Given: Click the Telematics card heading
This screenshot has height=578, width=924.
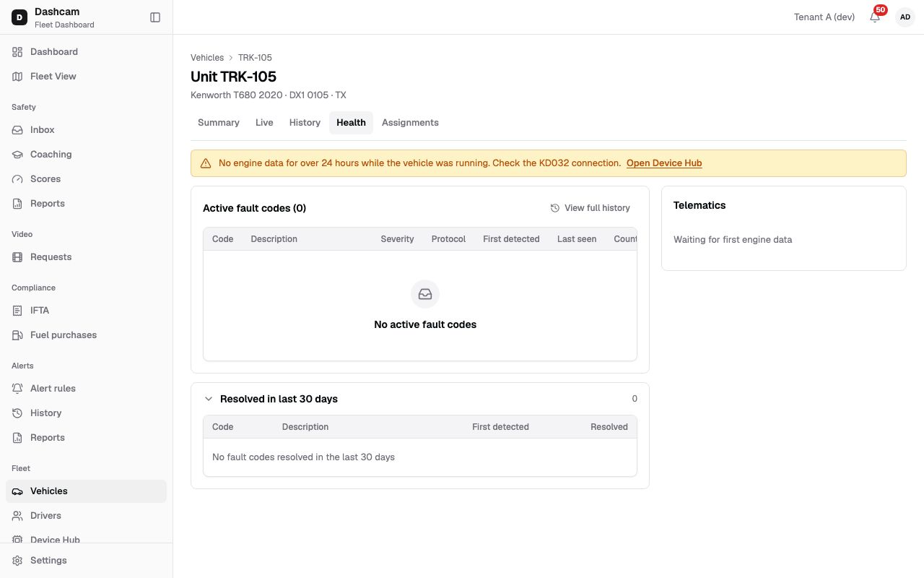Looking at the screenshot, I should (x=699, y=205).
